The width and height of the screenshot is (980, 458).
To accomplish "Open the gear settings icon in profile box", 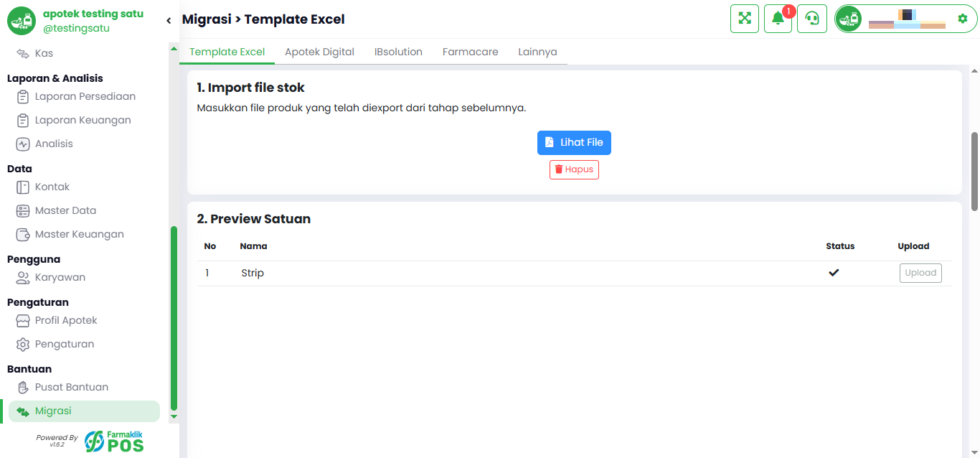I will [x=963, y=19].
